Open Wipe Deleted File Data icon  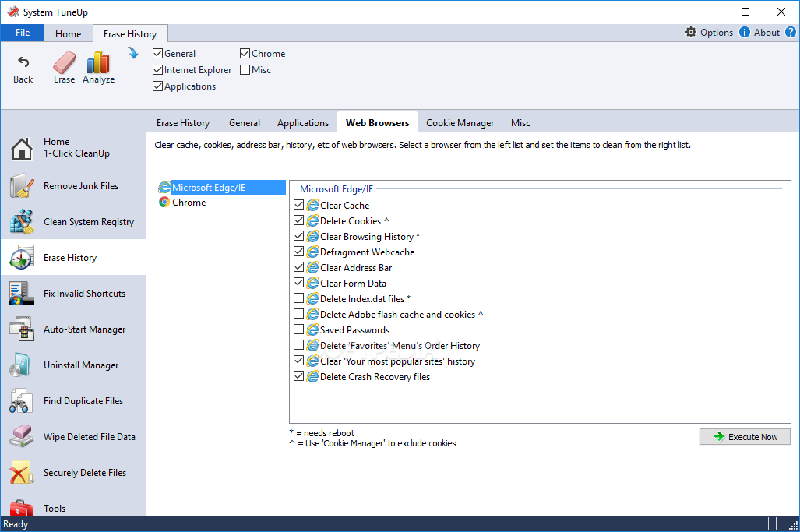coord(22,437)
